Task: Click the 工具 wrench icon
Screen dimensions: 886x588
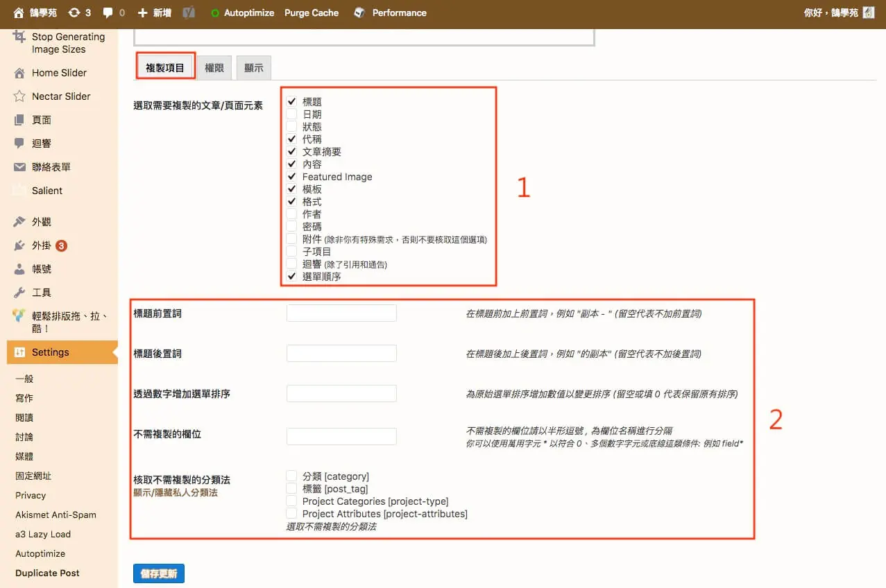Action: coord(19,293)
